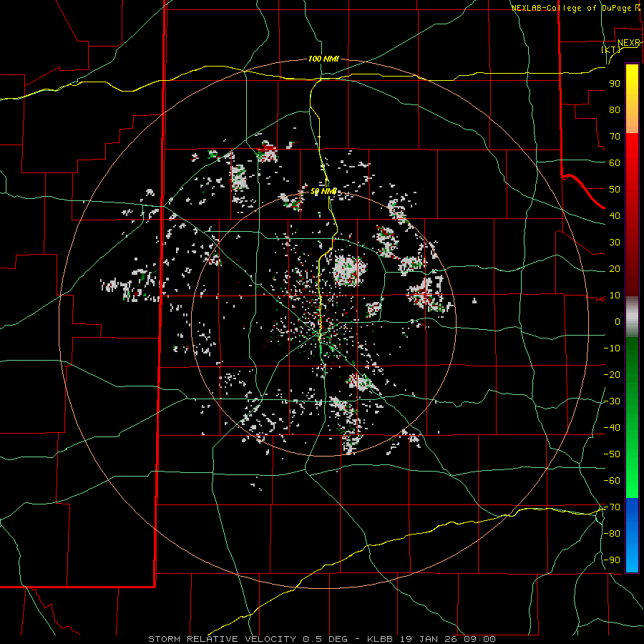The image size is (644, 644).
Task: Click the 0 value on the velocity scale
Action: coord(618,321)
